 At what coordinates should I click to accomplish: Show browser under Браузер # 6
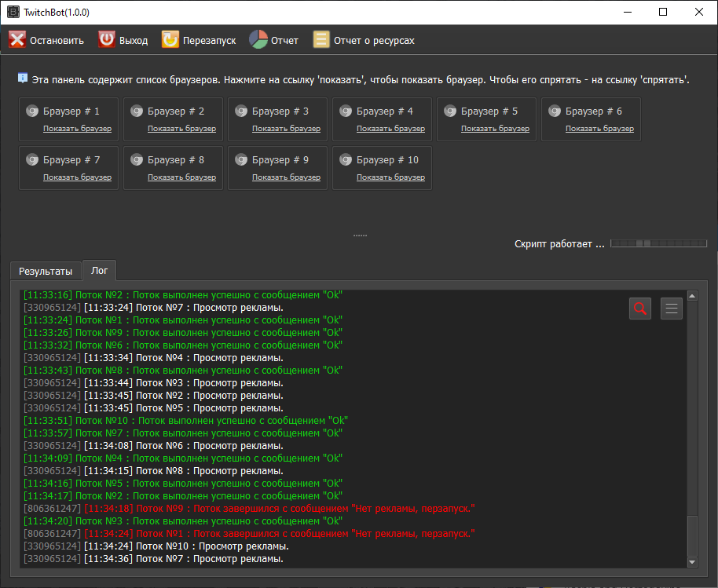point(599,129)
